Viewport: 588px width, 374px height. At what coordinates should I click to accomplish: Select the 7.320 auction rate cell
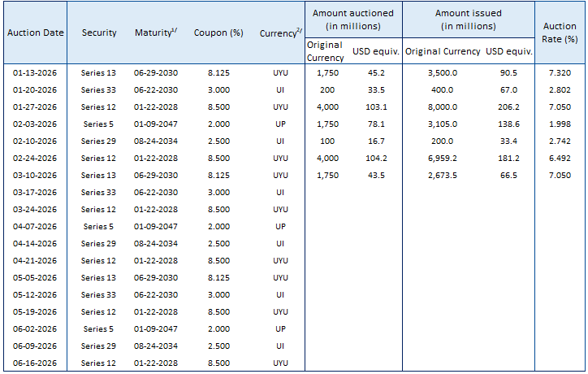point(560,72)
